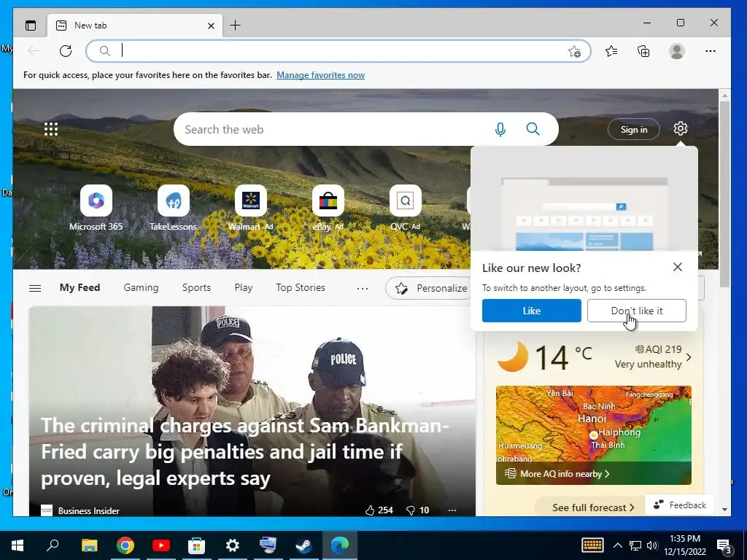Screen dimensions: 747x560
Task: Open volume control speaker icon
Action: (x=651, y=545)
